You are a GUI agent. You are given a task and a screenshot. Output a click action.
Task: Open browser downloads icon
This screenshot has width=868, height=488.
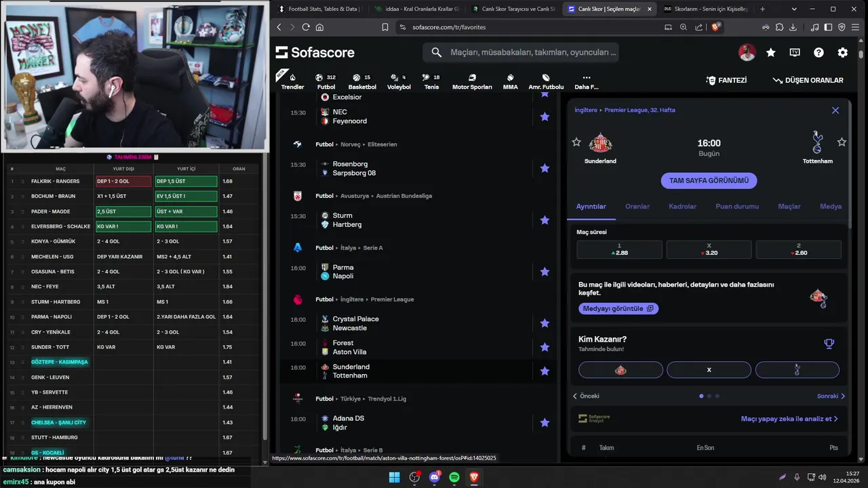[x=793, y=27]
